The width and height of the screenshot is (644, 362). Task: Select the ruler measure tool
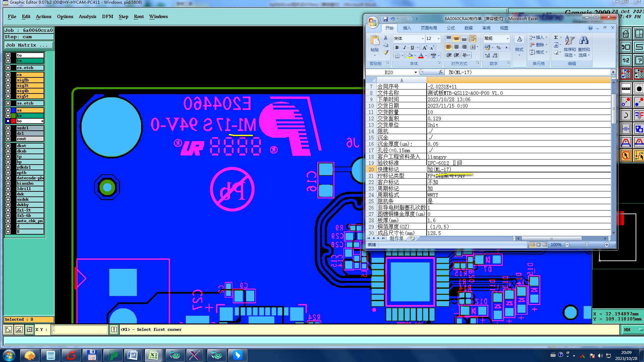(626, 88)
